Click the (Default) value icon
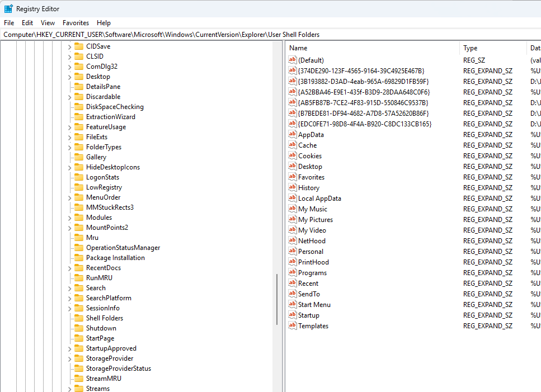 [x=292, y=60]
